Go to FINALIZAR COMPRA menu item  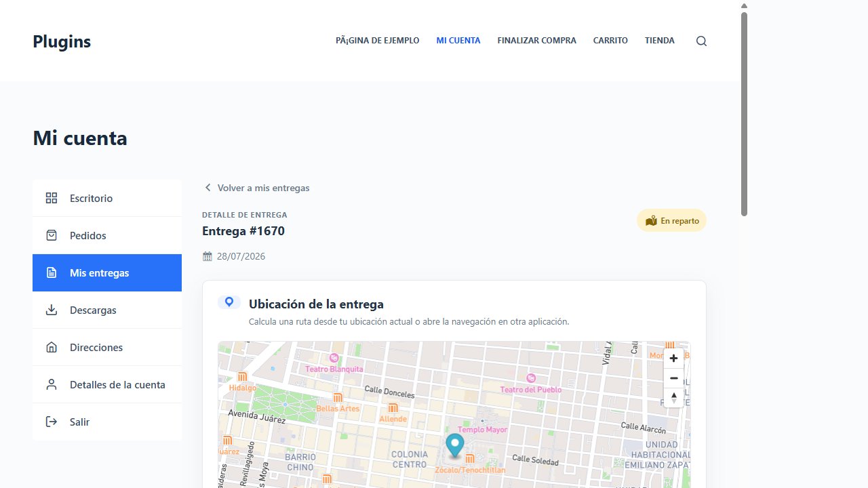(x=537, y=41)
